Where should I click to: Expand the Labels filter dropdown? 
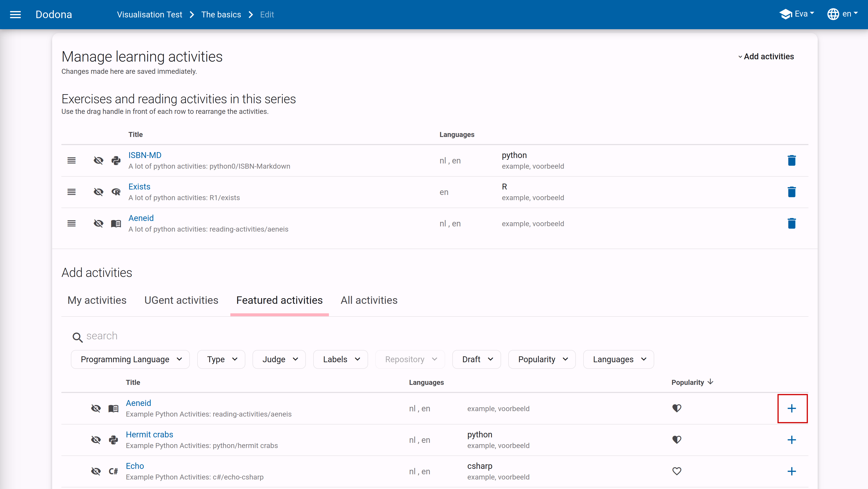[341, 359]
